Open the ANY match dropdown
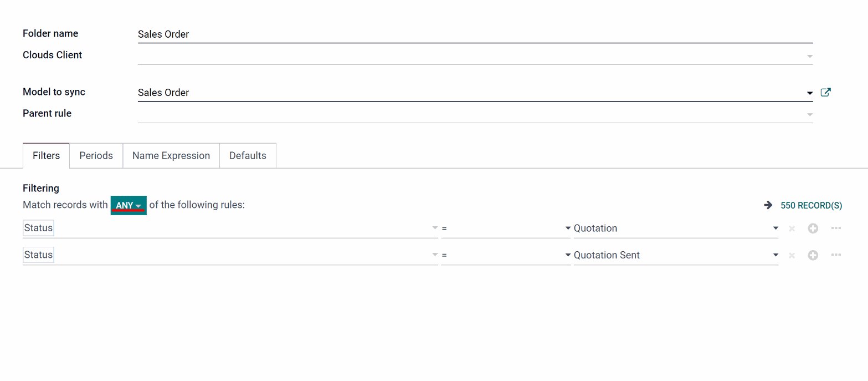 [129, 205]
